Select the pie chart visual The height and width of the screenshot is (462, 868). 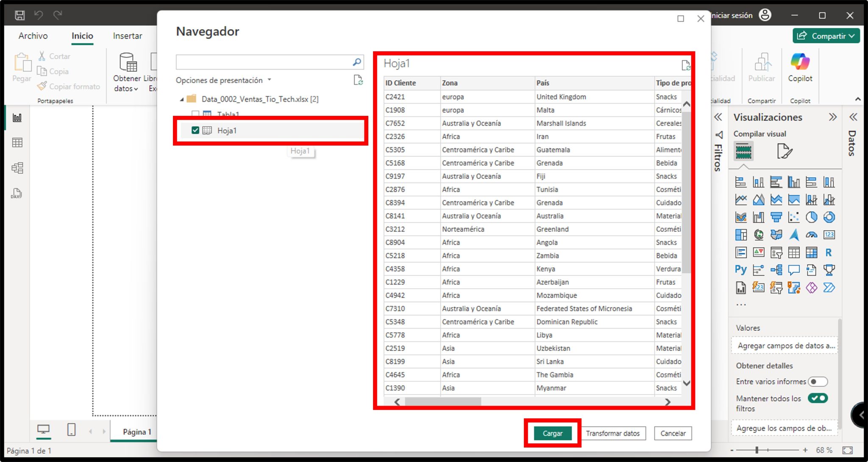[811, 217]
